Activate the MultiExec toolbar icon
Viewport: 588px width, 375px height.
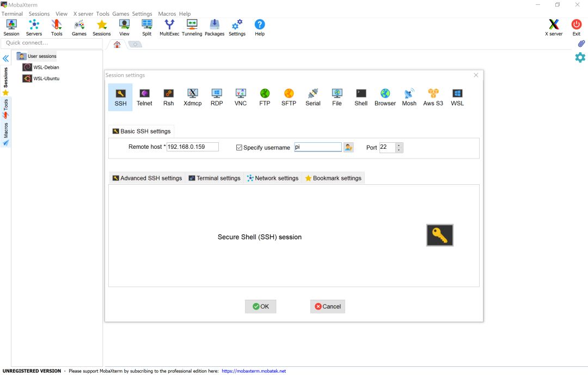coord(169,28)
